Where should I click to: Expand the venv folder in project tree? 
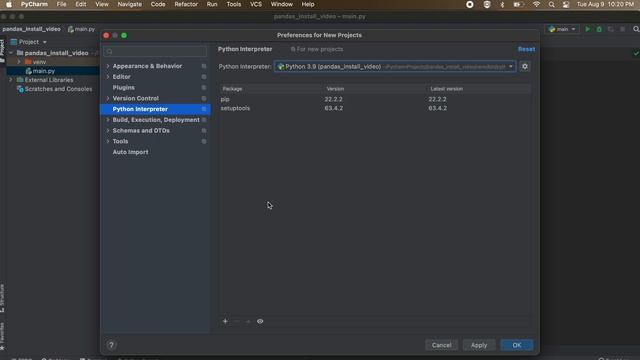(x=19, y=62)
